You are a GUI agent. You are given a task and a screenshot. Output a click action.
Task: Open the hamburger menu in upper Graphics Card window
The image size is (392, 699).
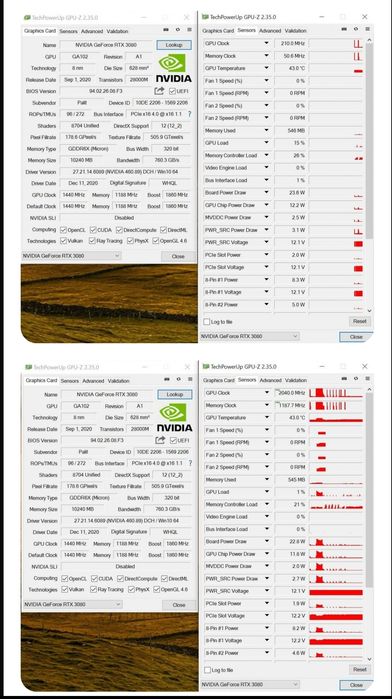189,30
